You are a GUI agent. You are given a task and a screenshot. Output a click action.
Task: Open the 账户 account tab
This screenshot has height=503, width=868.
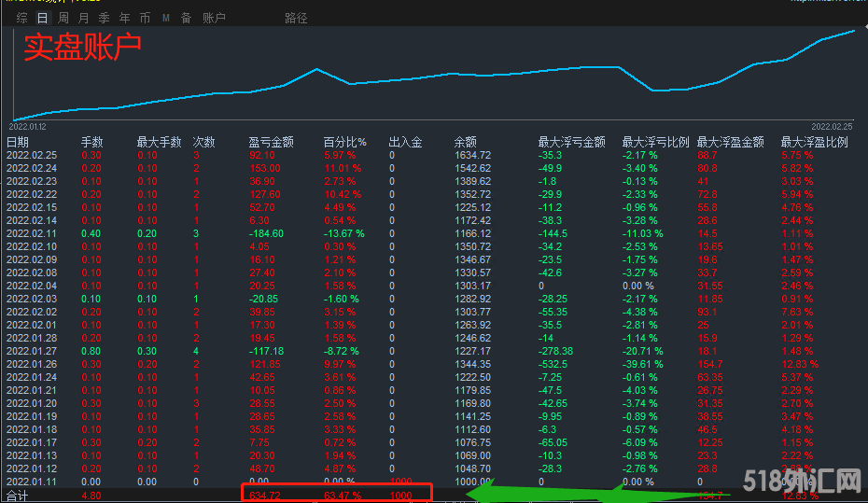pos(214,18)
